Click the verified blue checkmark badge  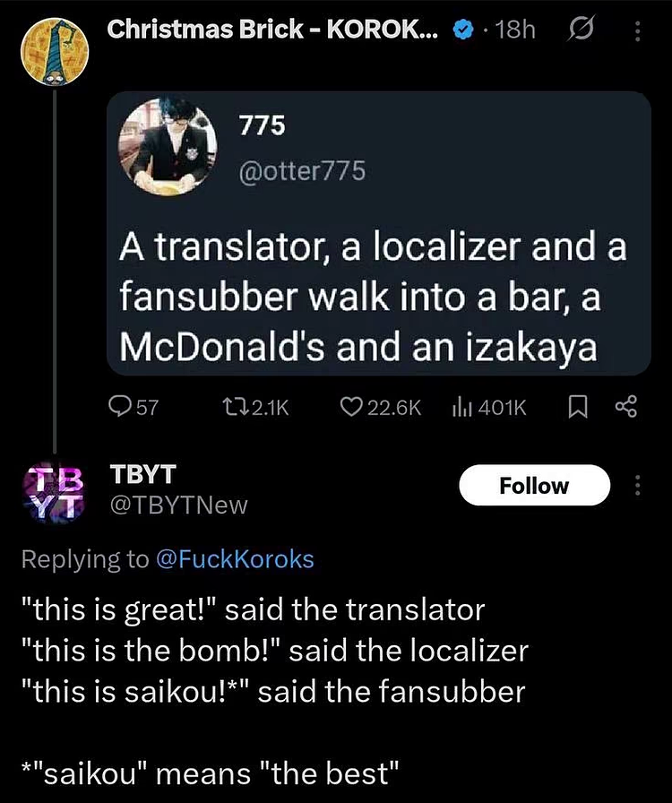coord(462,30)
